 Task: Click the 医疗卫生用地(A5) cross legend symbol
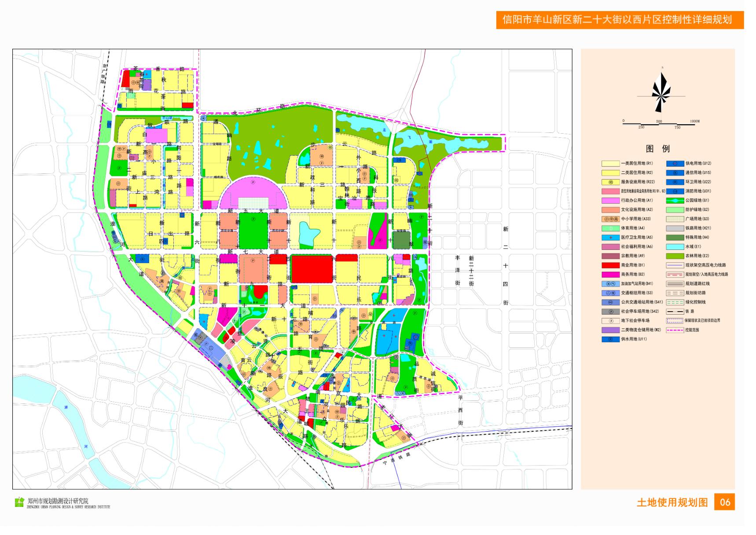tap(610, 237)
